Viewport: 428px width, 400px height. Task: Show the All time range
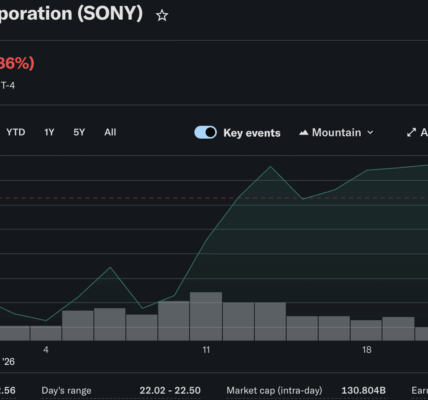click(110, 132)
